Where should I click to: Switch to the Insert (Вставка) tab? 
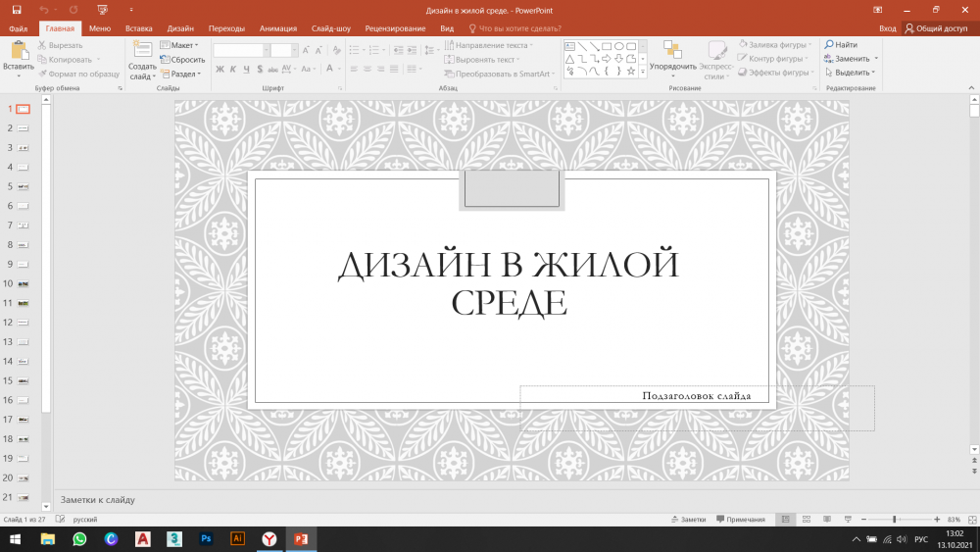139,28
